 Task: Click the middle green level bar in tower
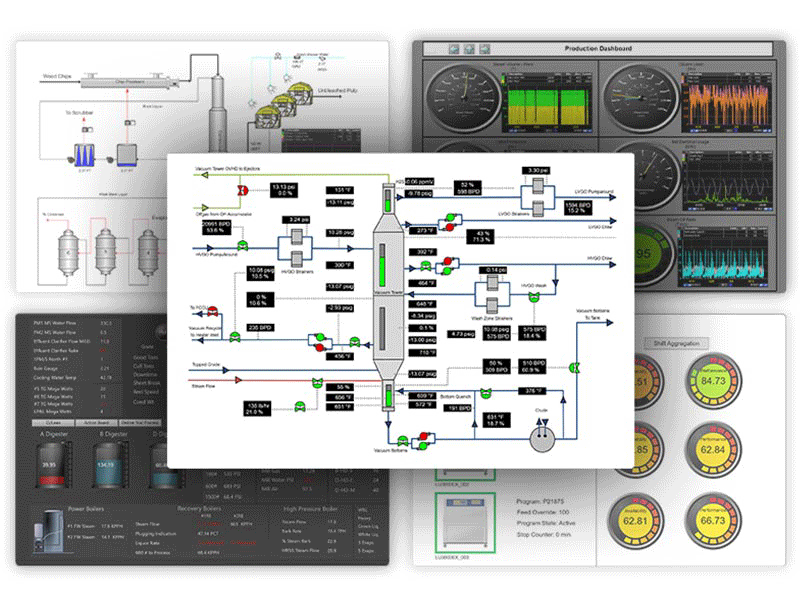(x=382, y=266)
